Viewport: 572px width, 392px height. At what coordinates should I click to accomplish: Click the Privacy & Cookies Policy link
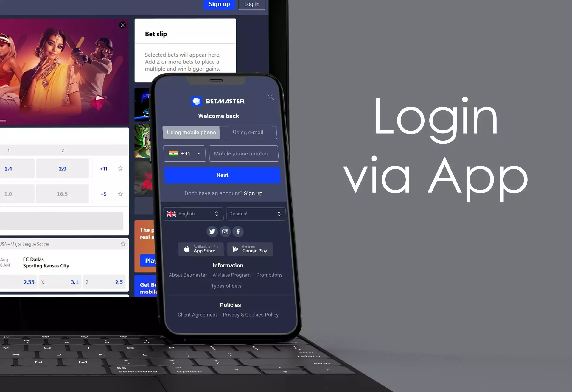tap(251, 315)
